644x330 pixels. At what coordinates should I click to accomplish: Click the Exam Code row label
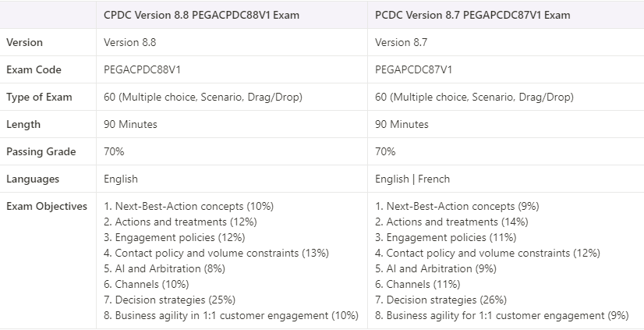click(x=34, y=70)
